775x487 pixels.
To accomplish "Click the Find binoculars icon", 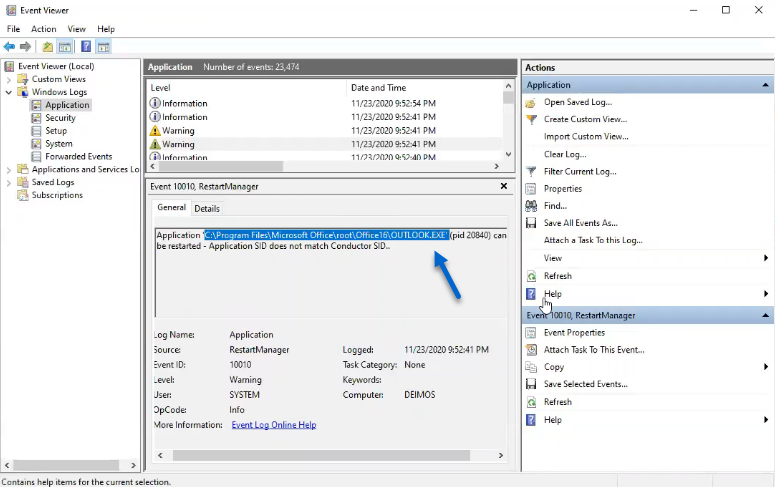I will pos(532,206).
